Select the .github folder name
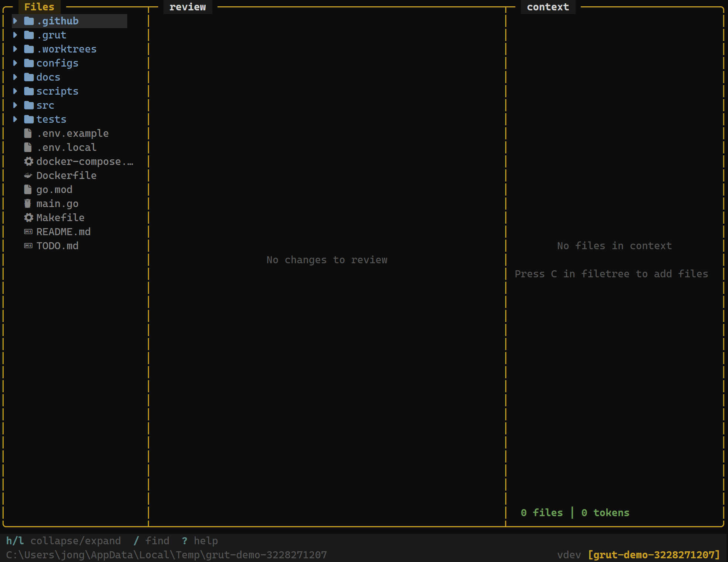This screenshot has height=562, width=728. pos(57,21)
